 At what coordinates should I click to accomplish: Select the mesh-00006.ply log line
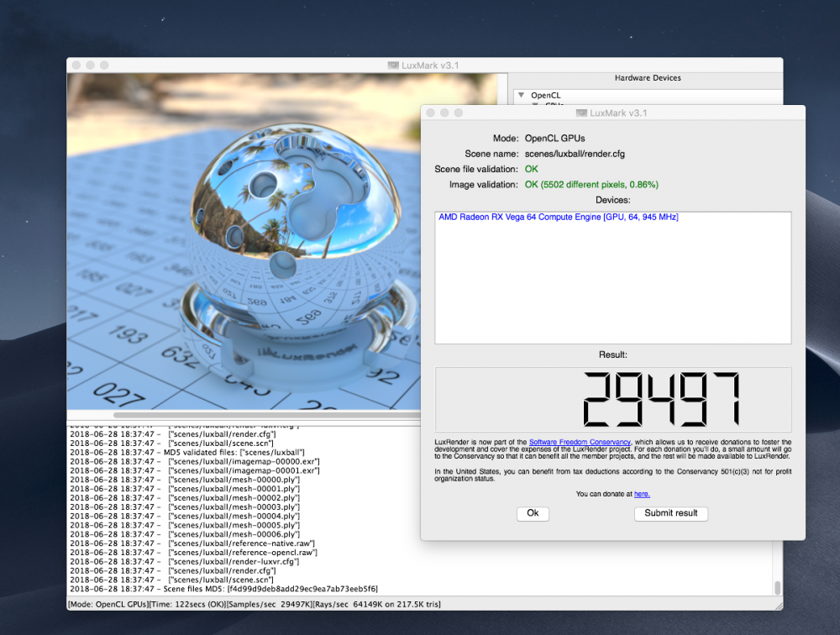[x=185, y=534]
